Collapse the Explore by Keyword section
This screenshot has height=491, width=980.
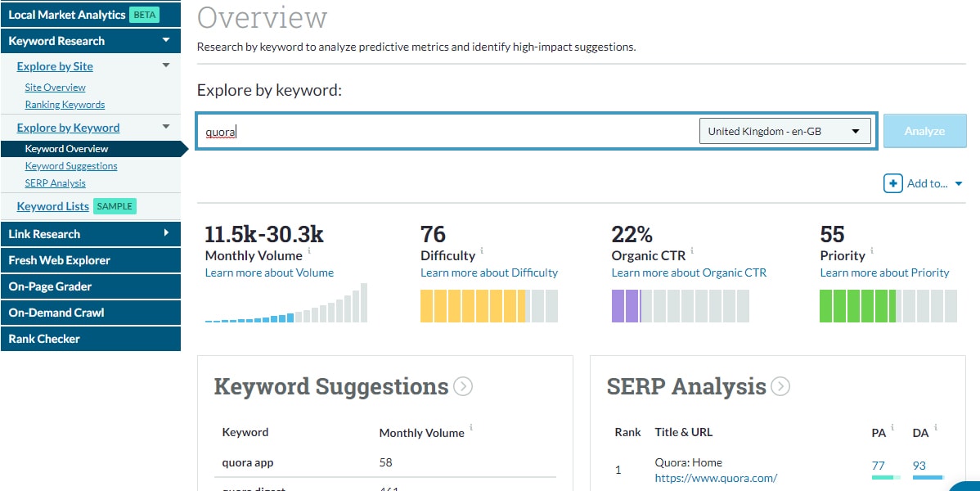165,127
